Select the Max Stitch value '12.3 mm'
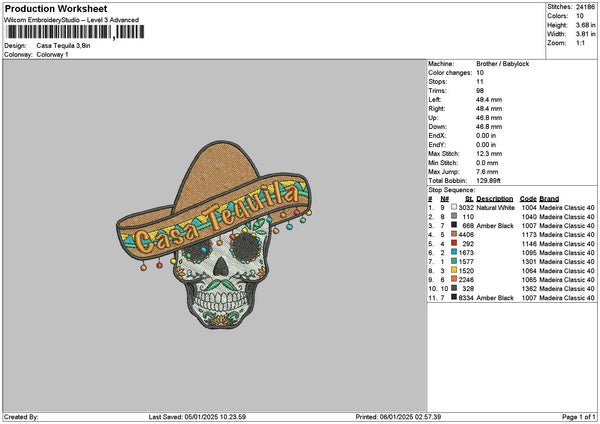Screen dimensions: 600x424 [489, 154]
